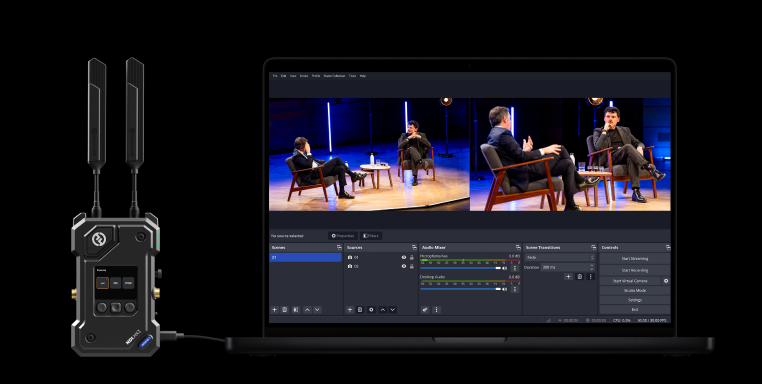Open Virtual Camera settings gear icon
762x384 pixels.
pyautogui.click(x=666, y=281)
